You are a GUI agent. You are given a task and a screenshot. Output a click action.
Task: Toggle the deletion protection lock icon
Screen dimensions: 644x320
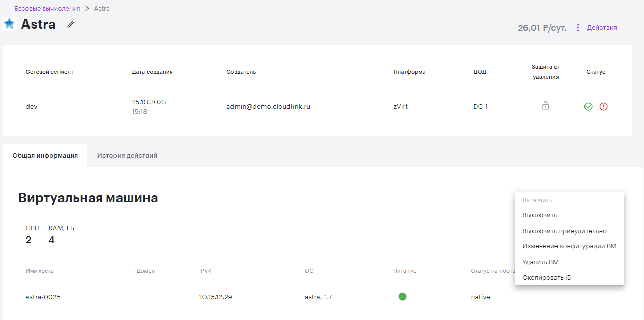tap(545, 106)
